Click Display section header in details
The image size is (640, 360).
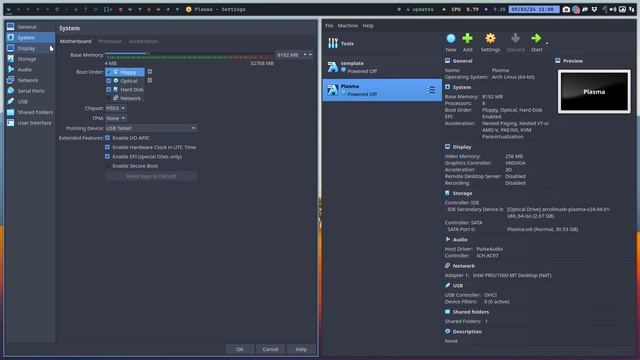tap(462, 147)
